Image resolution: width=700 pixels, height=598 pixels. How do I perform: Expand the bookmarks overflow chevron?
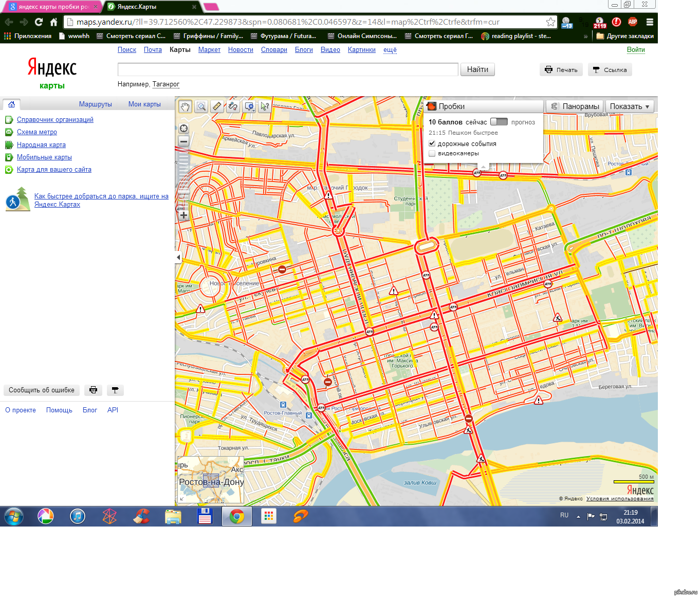click(585, 37)
